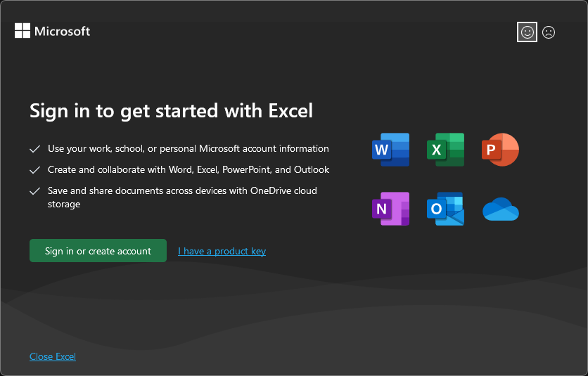Click the OneDrive cloud icon
The width and height of the screenshot is (588, 376).
(501, 209)
